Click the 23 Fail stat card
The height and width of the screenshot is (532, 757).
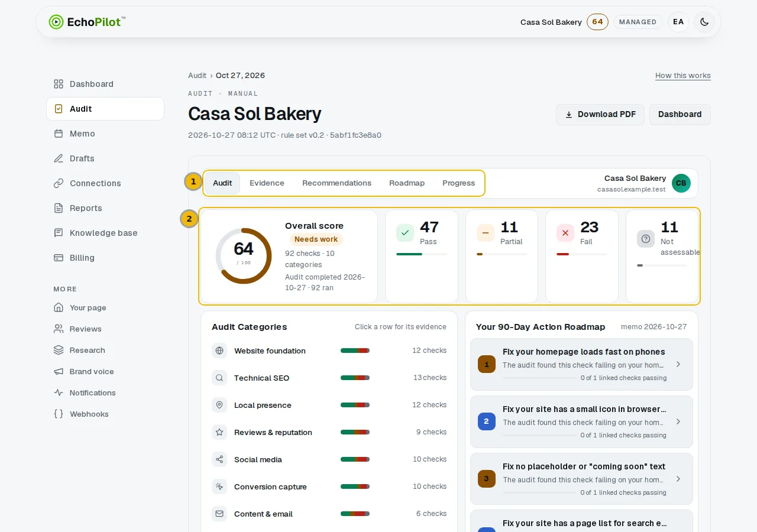tap(582, 256)
